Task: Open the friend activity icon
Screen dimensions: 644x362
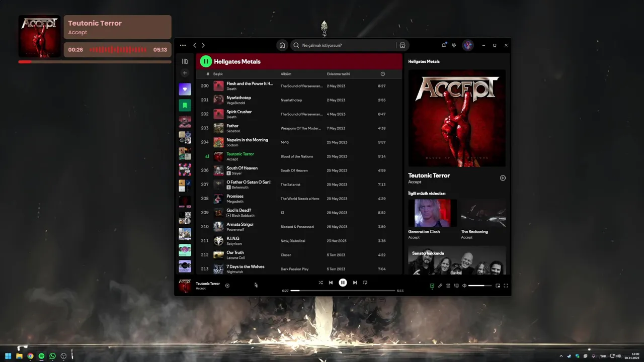Action: point(454,45)
